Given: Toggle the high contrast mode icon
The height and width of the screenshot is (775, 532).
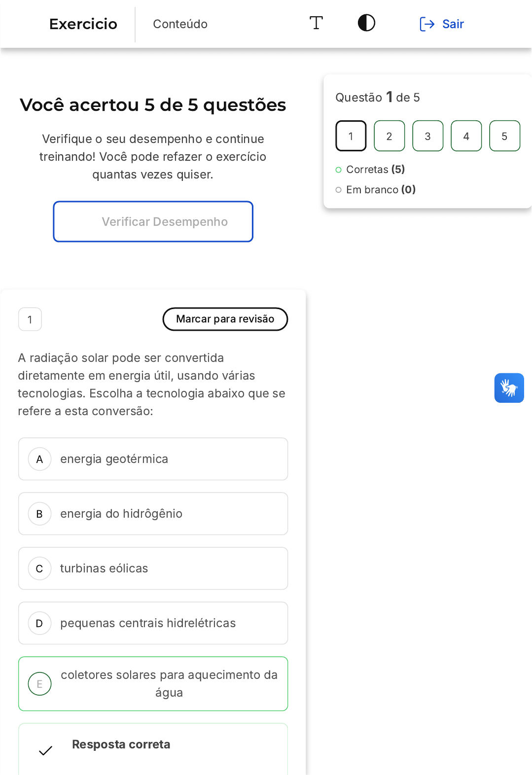Looking at the screenshot, I should [x=366, y=23].
